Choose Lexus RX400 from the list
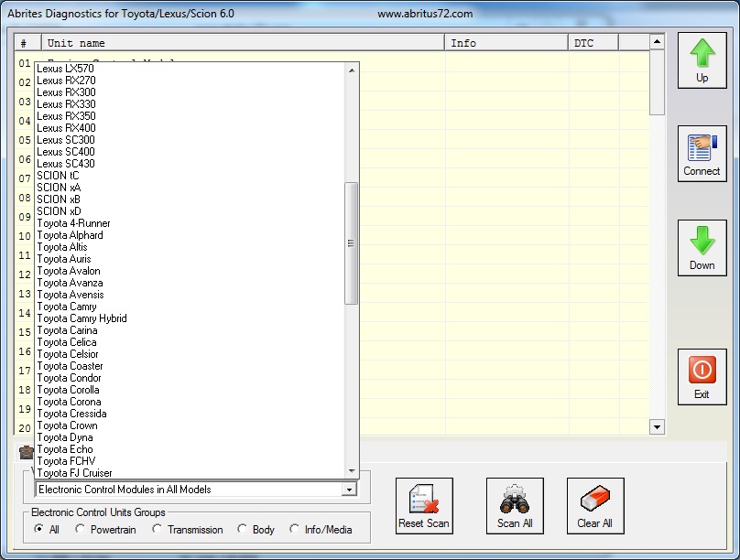The width and height of the screenshot is (740, 560). point(190,128)
